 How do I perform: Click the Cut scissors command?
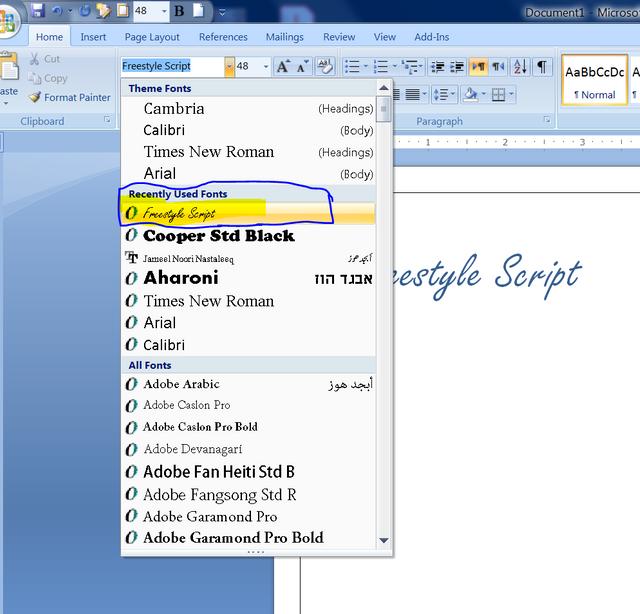click(45, 59)
